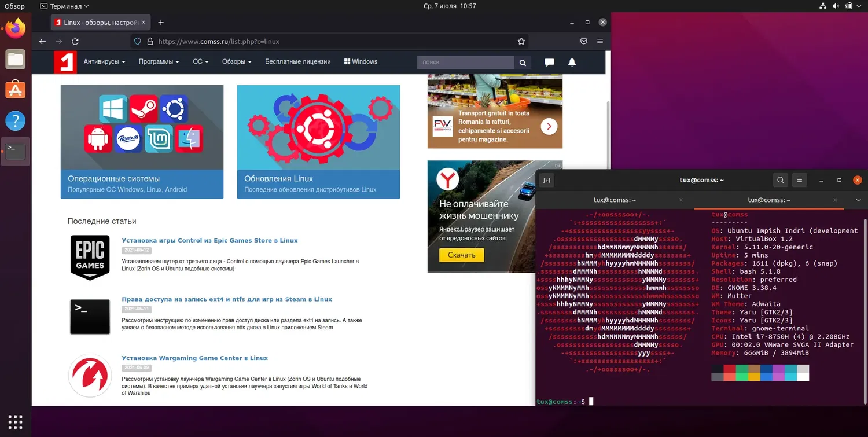Click the red swatch in neofetch palette
Viewport: 868px width, 437px height.
pos(730,369)
